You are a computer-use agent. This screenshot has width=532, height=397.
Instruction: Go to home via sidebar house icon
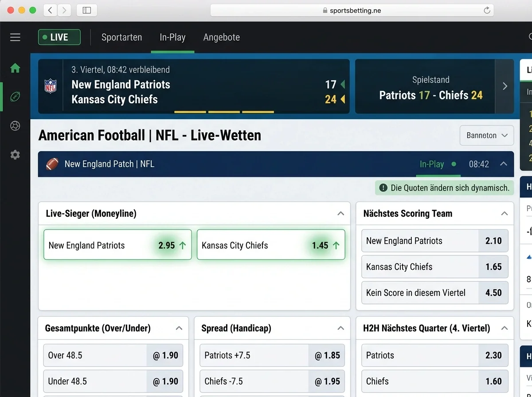coord(15,68)
